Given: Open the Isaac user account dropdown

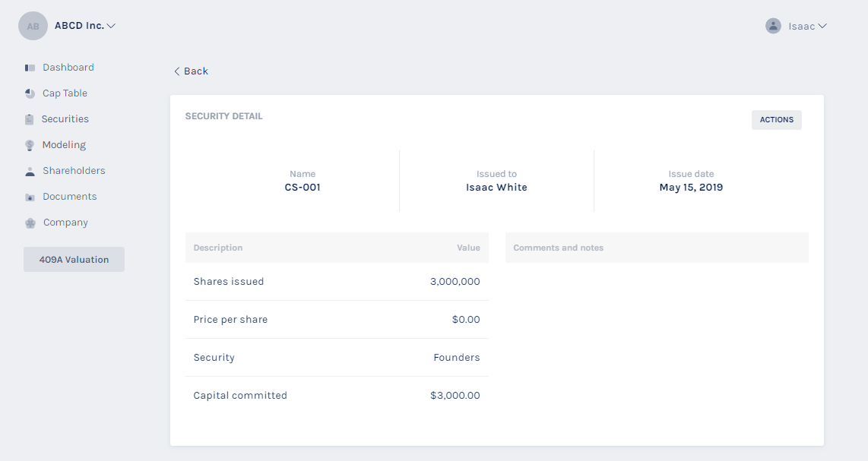Looking at the screenshot, I should point(807,26).
